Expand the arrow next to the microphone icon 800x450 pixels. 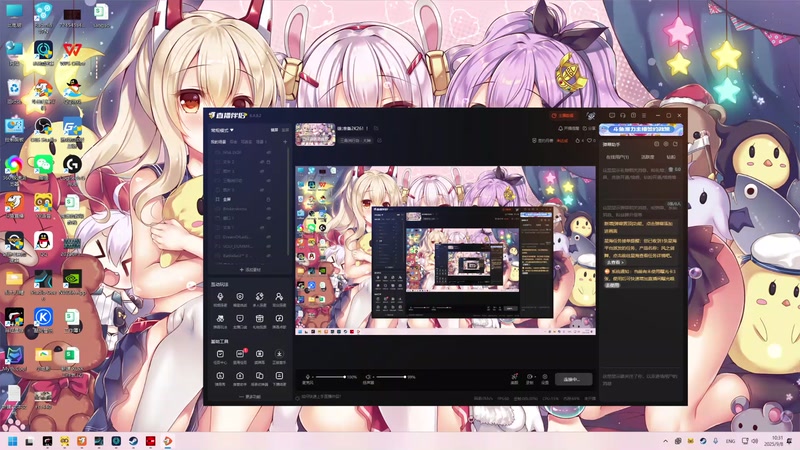point(313,377)
